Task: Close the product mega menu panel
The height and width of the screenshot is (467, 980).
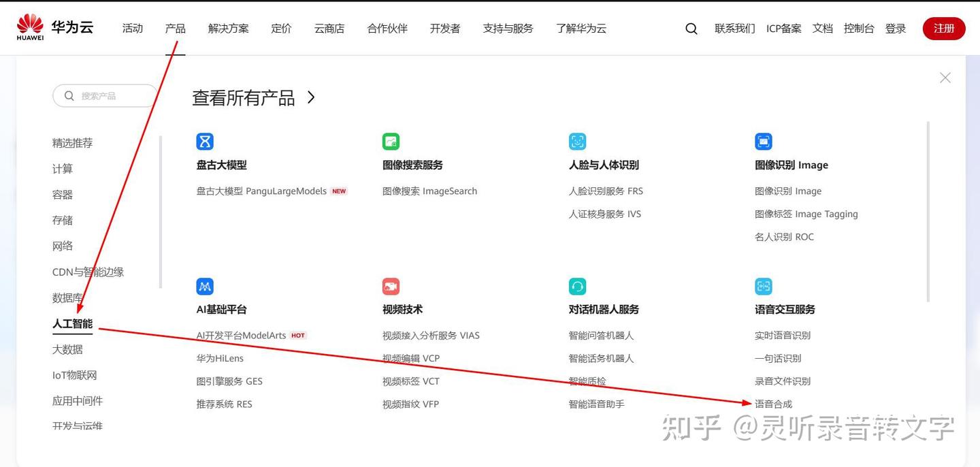Action: point(945,78)
